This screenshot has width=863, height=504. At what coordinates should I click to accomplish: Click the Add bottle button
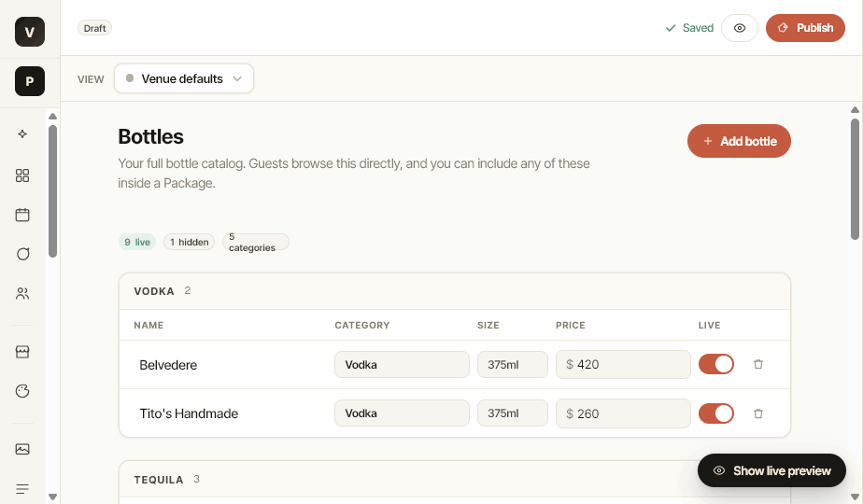click(739, 142)
